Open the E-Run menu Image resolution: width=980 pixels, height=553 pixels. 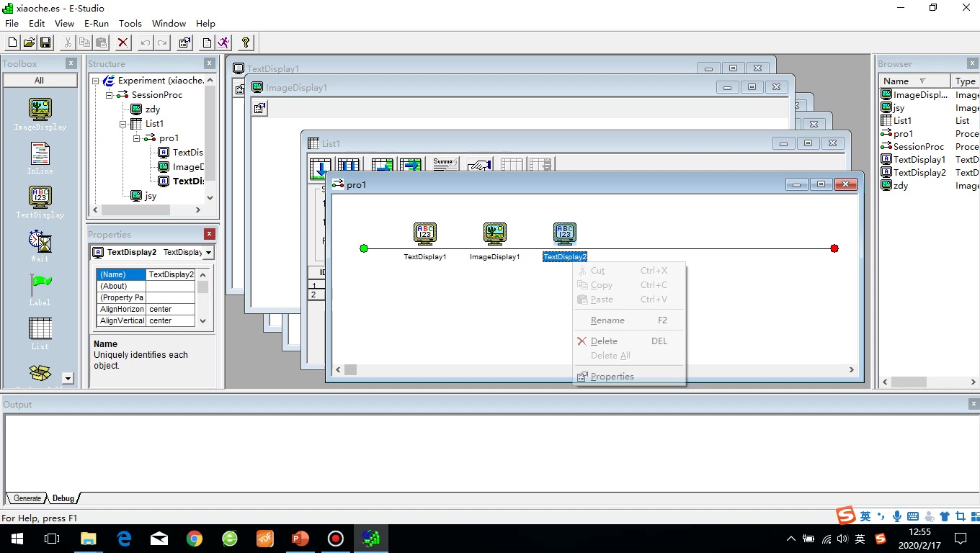[97, 24]
